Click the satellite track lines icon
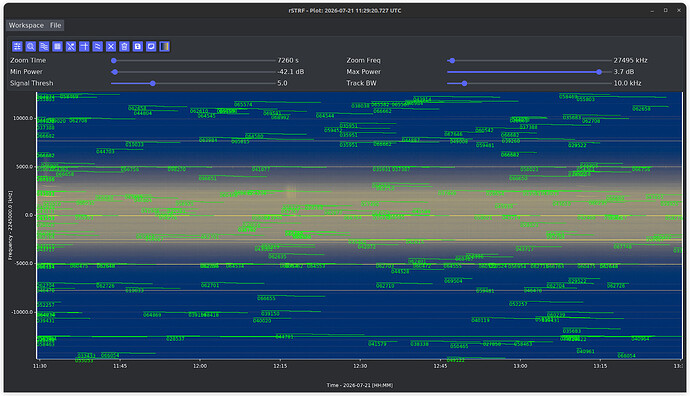The width and height of the screenshot is (690, 396). (44, 47)
